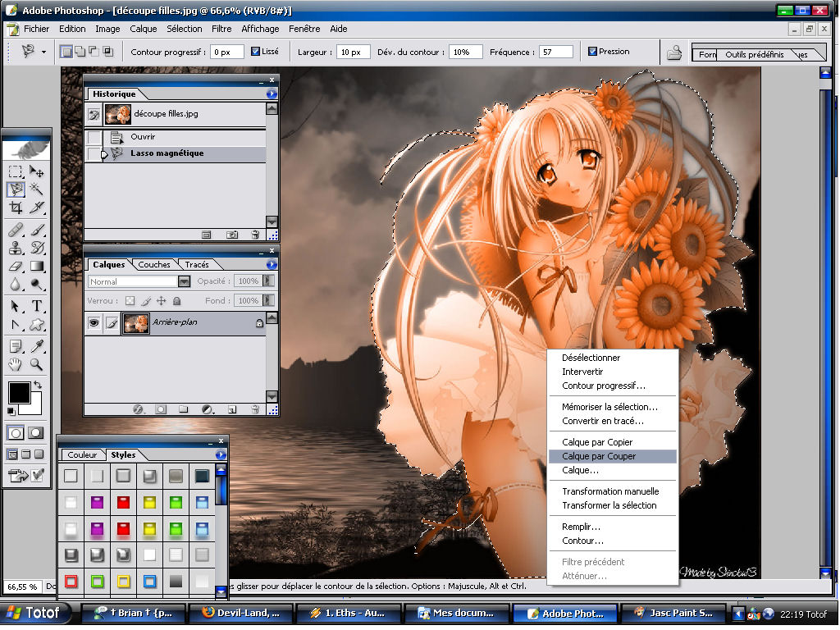Select full screen mode with menu bar
840x630 pixels.
point(25,454)
